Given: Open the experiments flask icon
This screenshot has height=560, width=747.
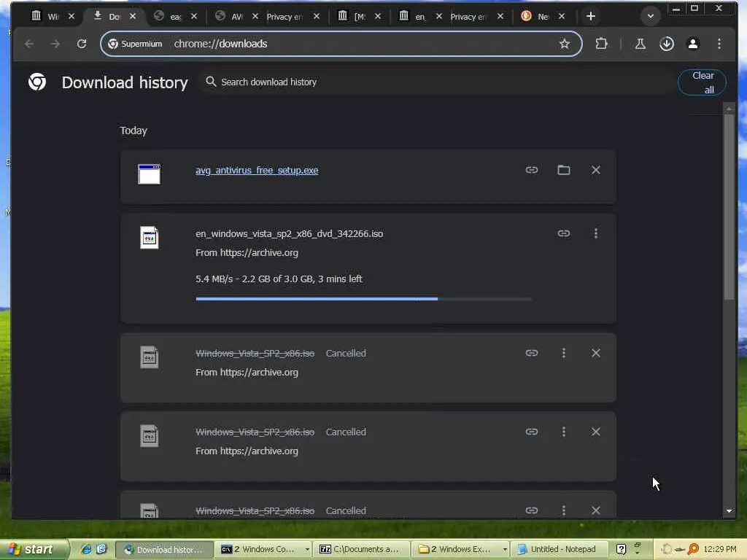Looking at the screenshot, I should (640, 44).
